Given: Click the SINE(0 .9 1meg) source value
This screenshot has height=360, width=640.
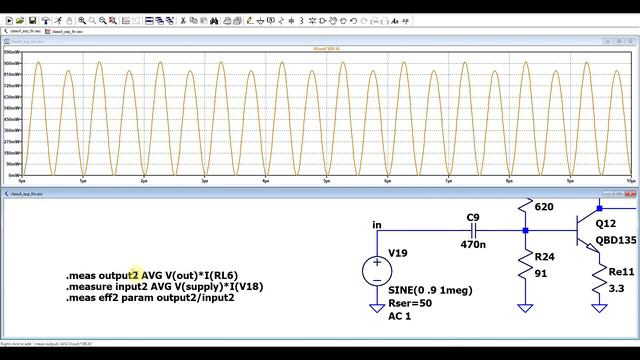Looking at the screenshot, I should [x=430, y=290].
